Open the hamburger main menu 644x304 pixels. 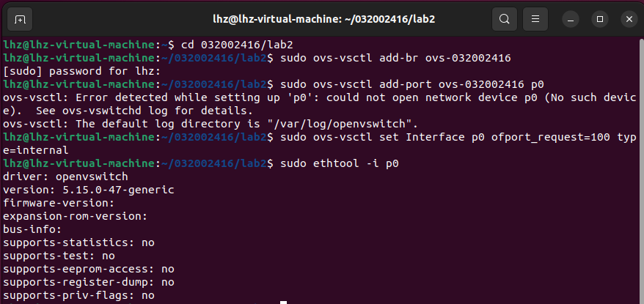click(535, 19)
